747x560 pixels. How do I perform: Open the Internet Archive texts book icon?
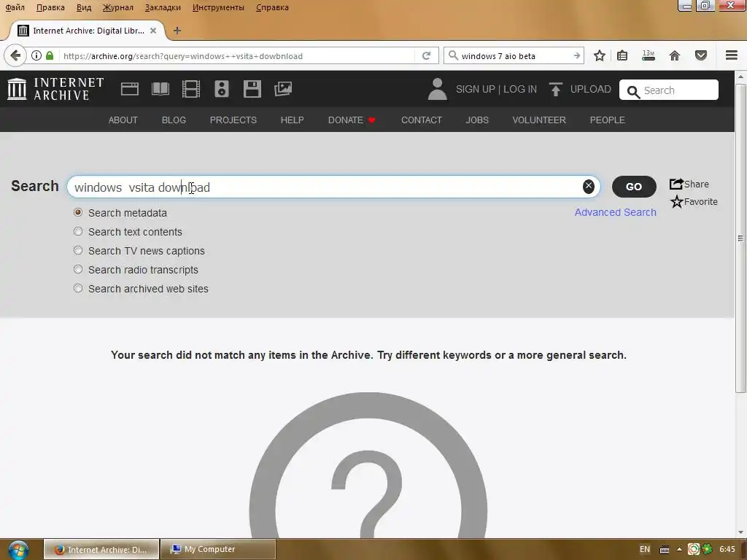[160, 89]
